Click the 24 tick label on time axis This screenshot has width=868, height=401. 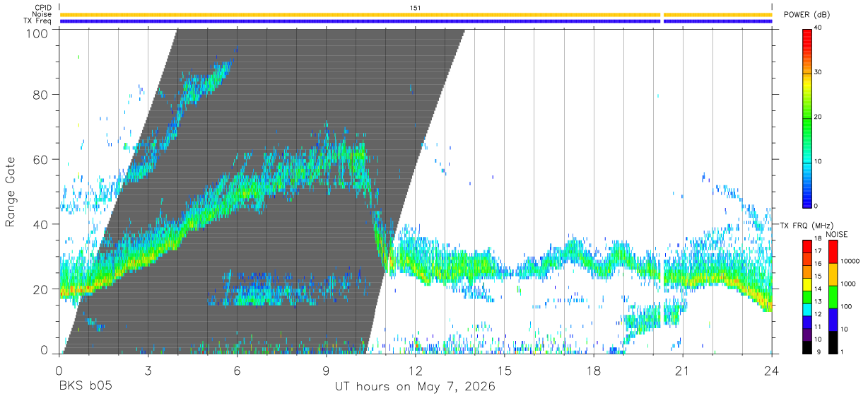pos(771,370)
